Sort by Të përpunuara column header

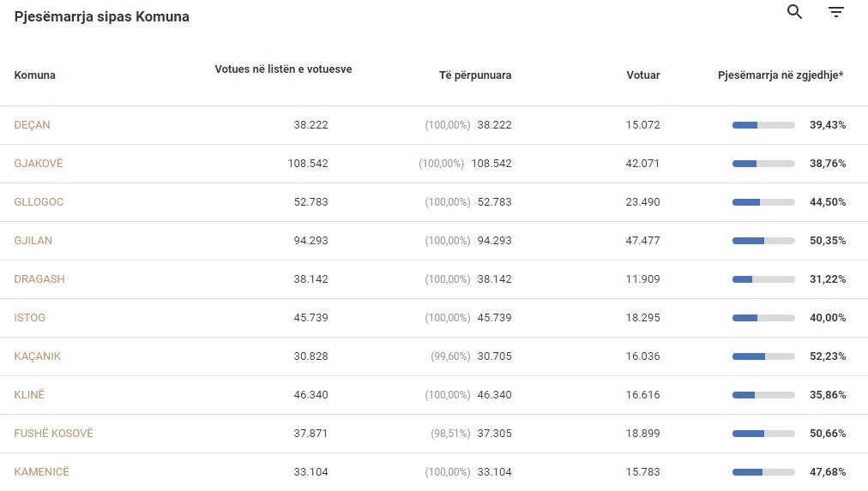[475, 75]
